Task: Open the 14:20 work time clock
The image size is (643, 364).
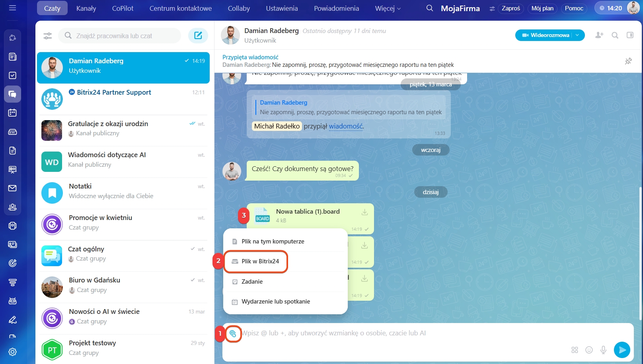Action: click(x=611, y=8)
